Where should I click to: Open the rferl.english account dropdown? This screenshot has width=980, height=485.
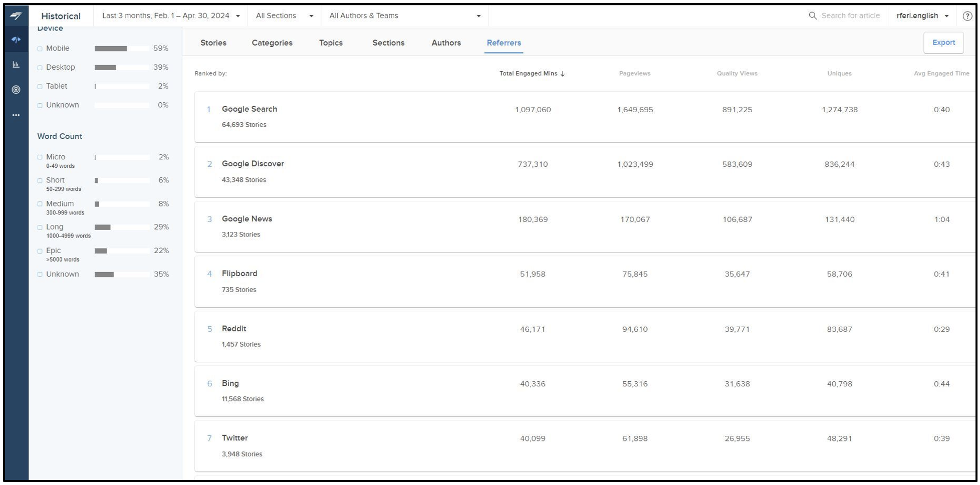[x=922, y=16]
